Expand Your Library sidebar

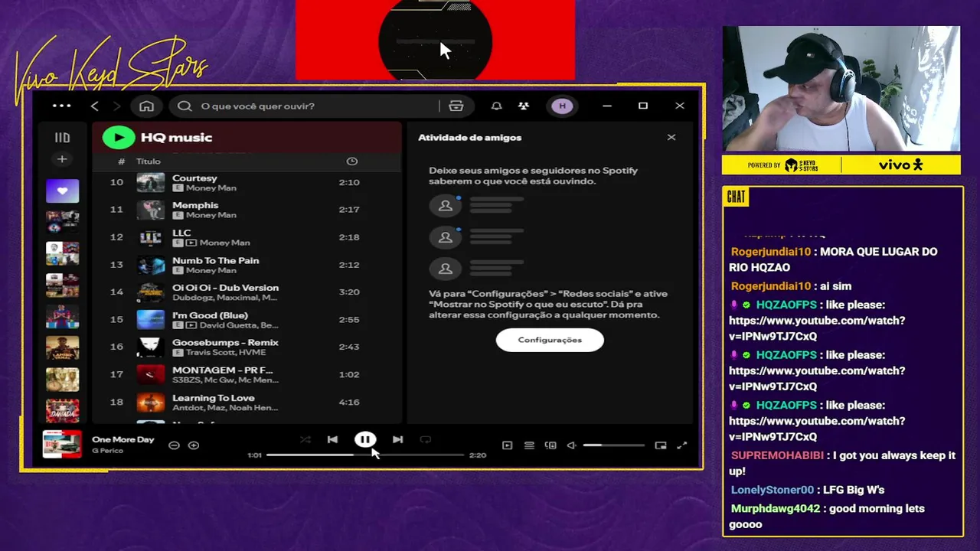(x=62, y=138)
